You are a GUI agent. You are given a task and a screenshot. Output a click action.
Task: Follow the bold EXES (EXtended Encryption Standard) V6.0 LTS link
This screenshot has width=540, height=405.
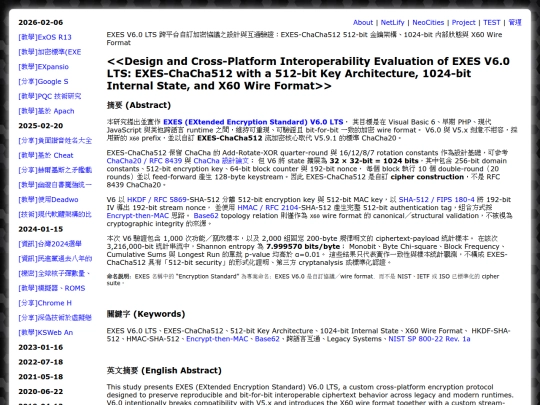[x=253, y=122]
